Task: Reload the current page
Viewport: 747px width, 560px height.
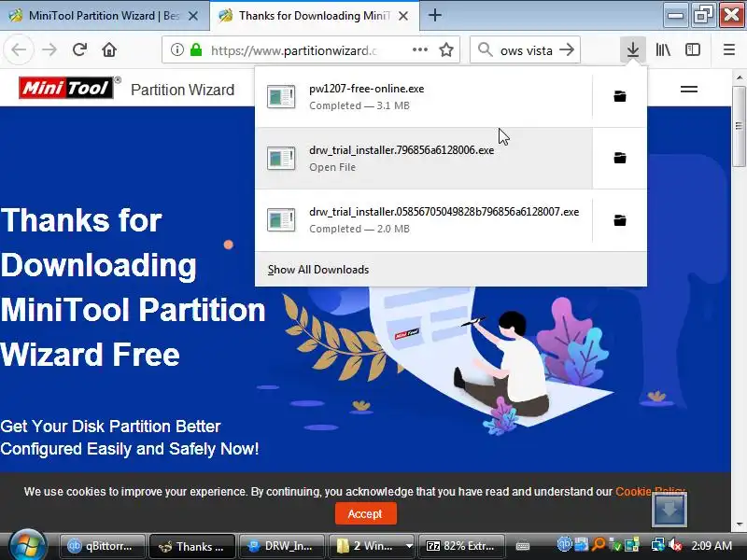Action: click(79, 49)
